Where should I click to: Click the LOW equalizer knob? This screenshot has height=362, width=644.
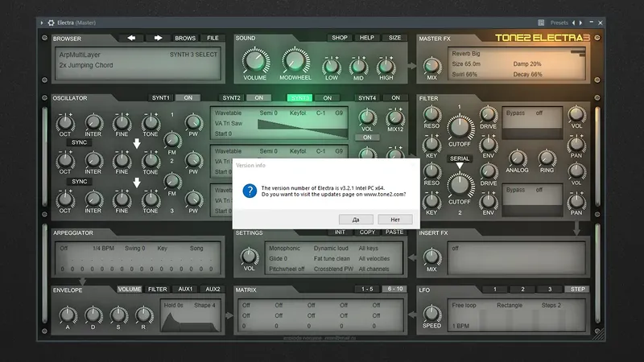click(332, 66)
